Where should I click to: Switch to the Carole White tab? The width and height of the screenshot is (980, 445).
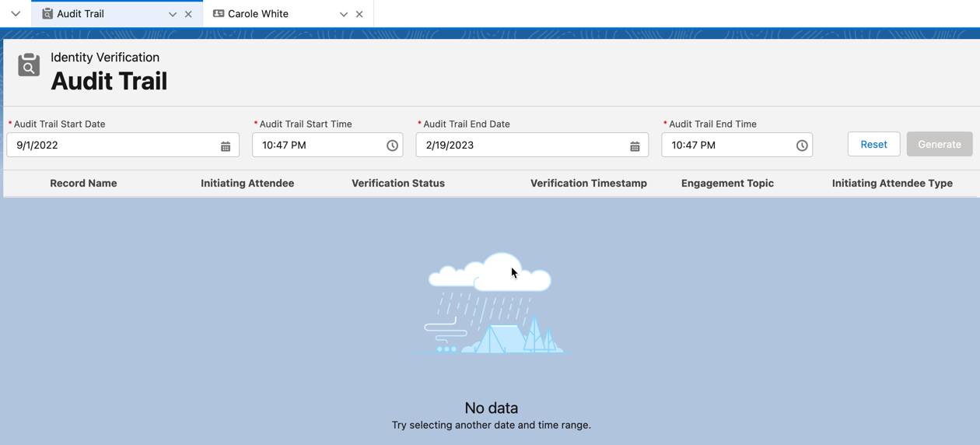click(288, 14)
